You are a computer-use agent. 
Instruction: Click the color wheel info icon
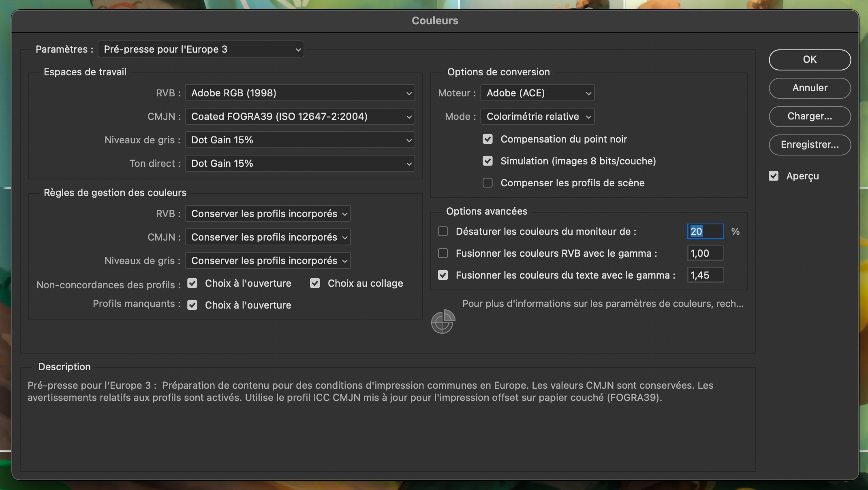click(x=443, y=322)
